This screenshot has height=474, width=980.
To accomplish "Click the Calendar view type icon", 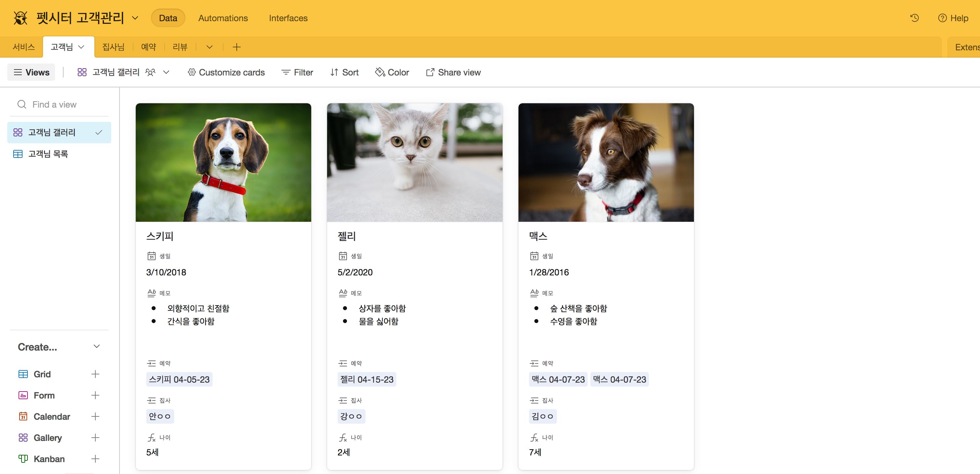I will coord(23,416).
